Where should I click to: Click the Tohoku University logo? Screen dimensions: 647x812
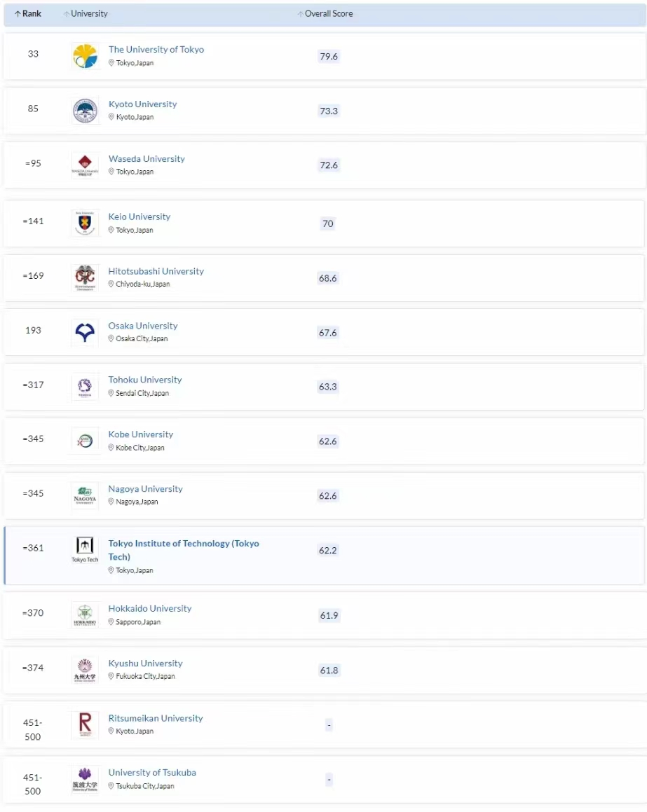click(x=85, y=387)
